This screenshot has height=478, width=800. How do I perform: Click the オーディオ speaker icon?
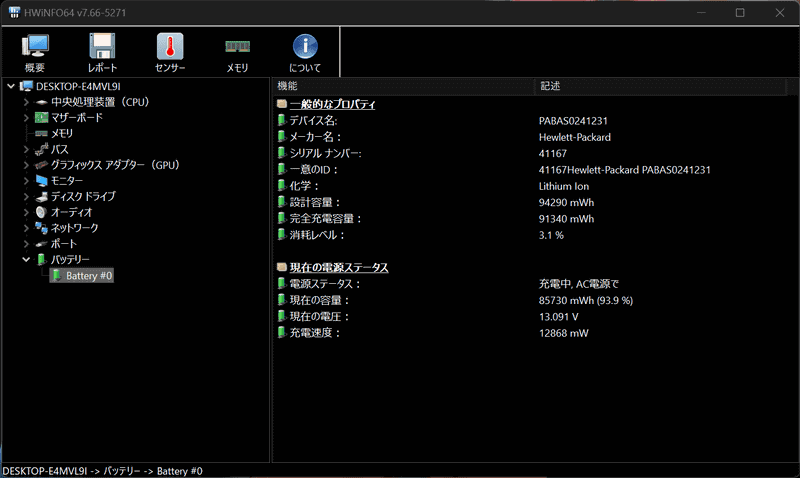point(41,212)
